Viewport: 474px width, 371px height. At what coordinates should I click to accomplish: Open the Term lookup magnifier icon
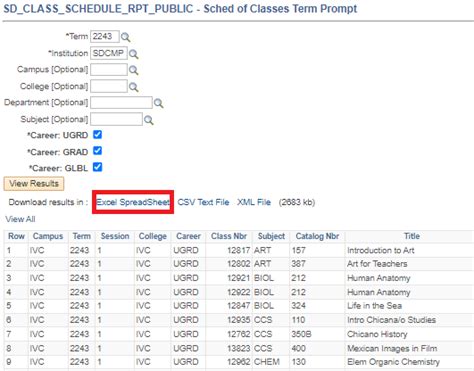[126, 37]
